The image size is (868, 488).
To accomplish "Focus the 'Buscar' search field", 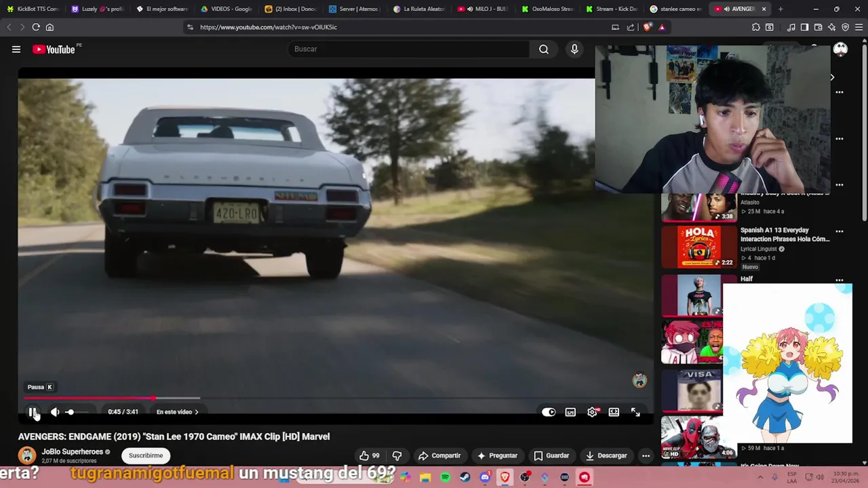I will coord(409,49).
